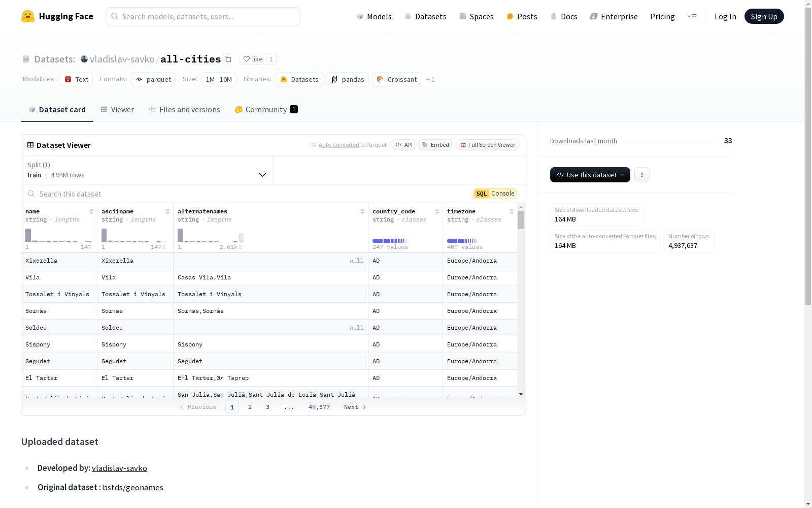Open the Enterprise page
This screenshot has width=812, height=508.
click(x=614, y=16)
